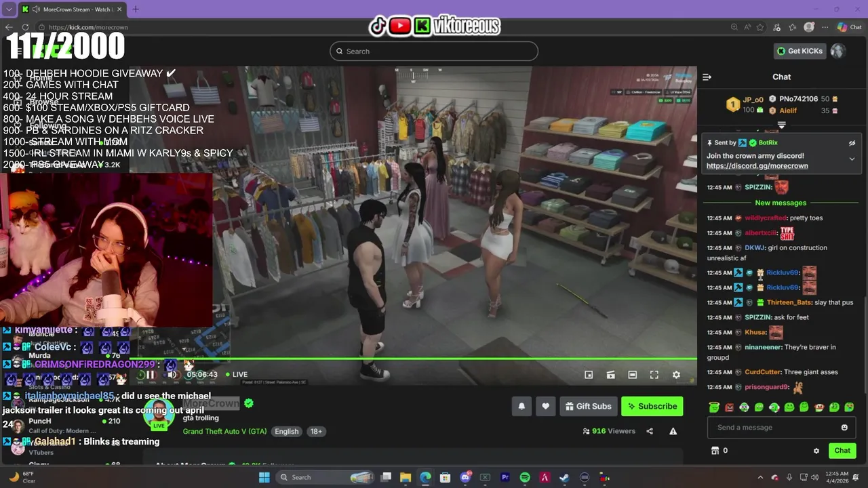
Task: Open the user profile avatar menu
Action: 838,51
